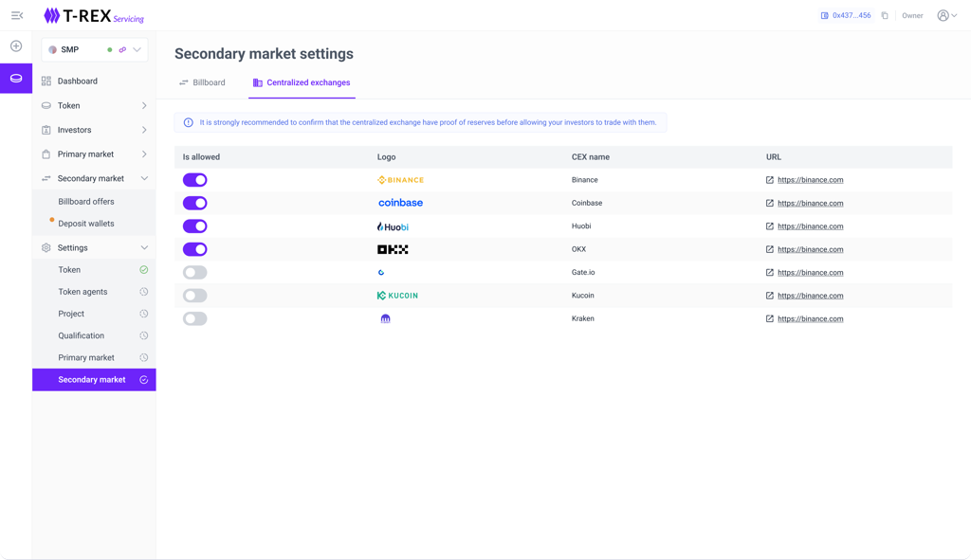
Task: Expand the Investors sidebar section
Action: click(x=144, y=130)
